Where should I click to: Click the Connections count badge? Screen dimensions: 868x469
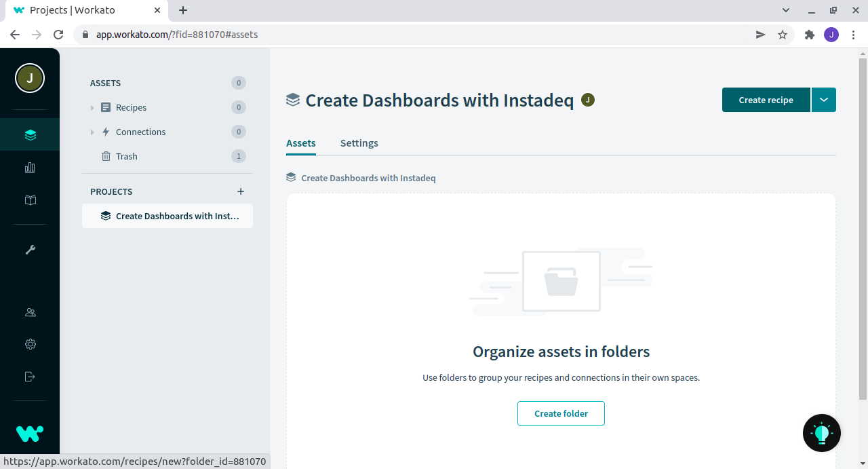(x=238, y=132)
